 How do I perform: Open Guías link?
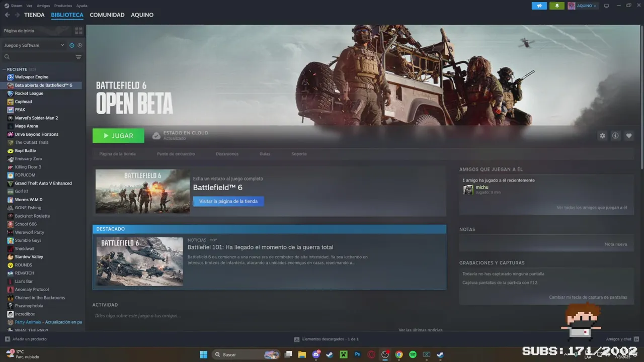265,154
